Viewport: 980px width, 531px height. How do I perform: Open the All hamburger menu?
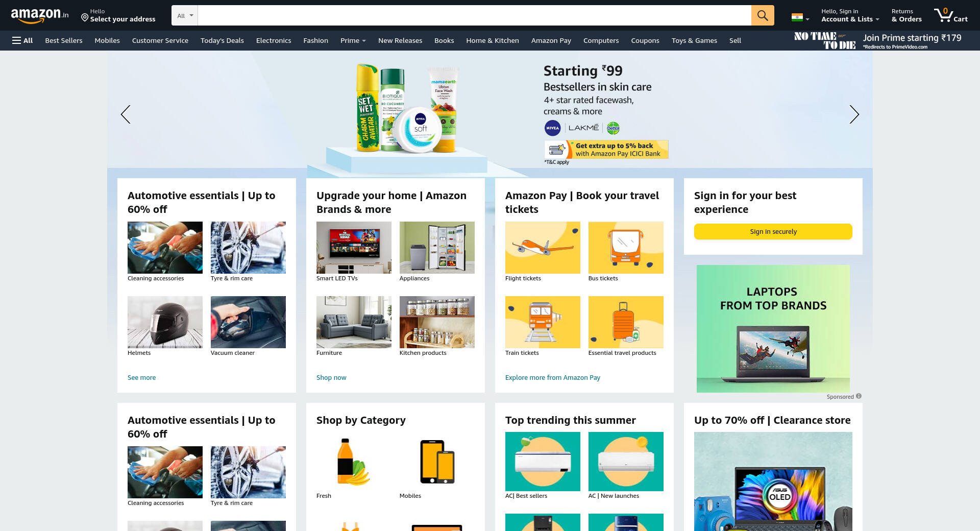22,40
